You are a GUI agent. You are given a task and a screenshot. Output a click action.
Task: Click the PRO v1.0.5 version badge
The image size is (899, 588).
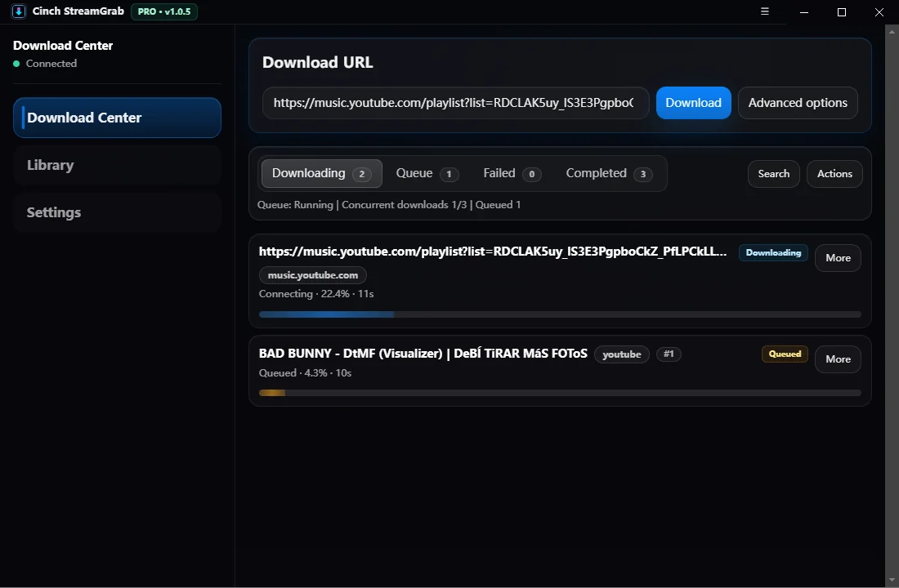[x=163, y=11]
